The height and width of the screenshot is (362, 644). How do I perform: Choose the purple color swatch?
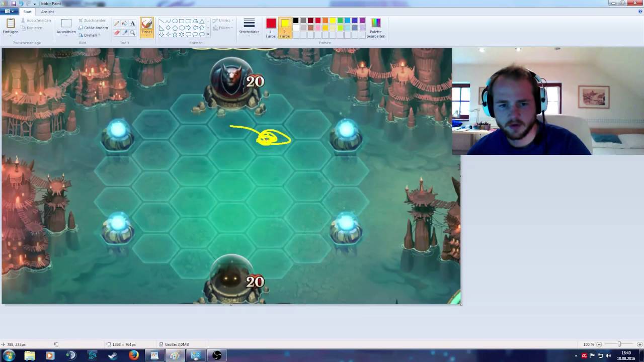click(362, 21)
